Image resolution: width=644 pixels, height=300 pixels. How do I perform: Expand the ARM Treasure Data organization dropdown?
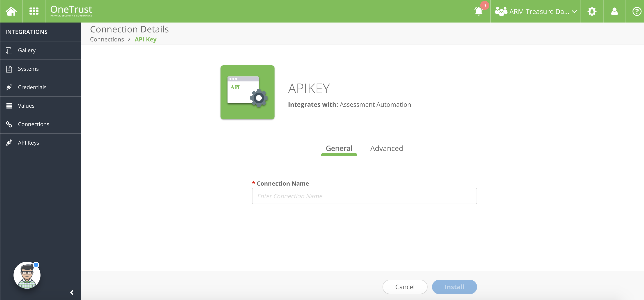[536, 11]
